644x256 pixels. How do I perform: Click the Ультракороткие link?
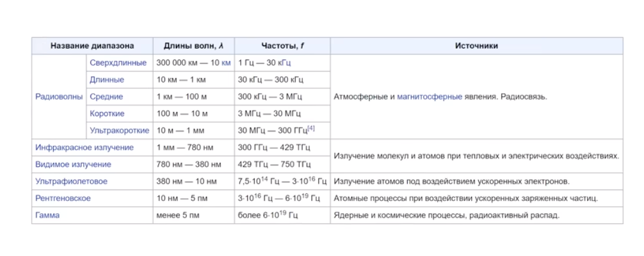120,131
